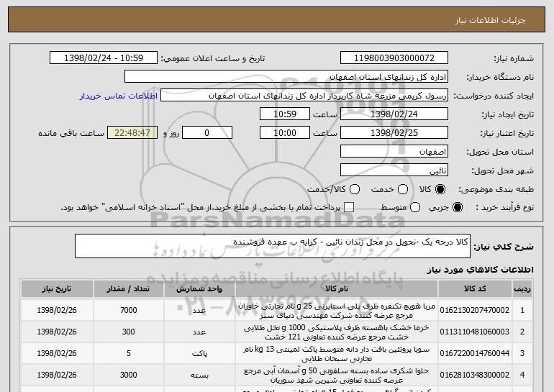This screenshot has height=392, width=554.
Task: Click quantity 7000 in row 1
Action: [x=128, y=311]
